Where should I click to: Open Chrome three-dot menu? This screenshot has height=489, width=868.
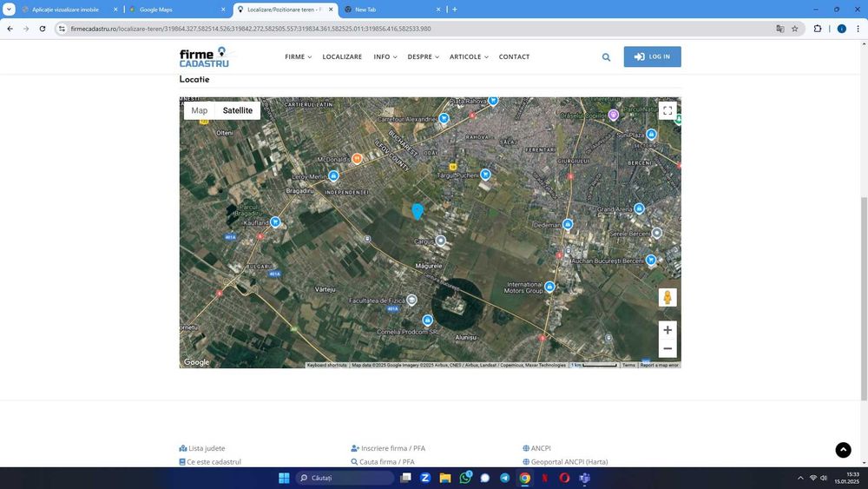858,29
